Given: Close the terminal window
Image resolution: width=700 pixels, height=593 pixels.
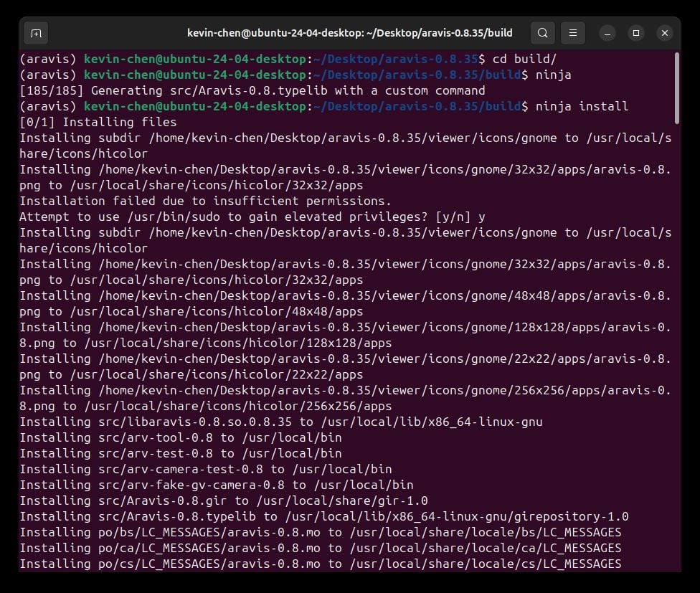Looking at the screenshot, I should pos(665,33).
